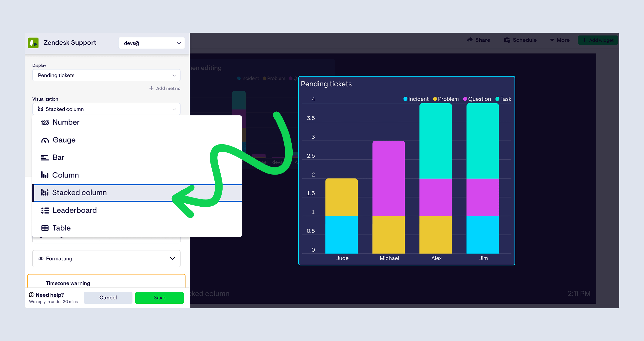Screen dimensions: 644x341
Task: Click the Stacked column icon in list
Action: click(x=44, y=192)
